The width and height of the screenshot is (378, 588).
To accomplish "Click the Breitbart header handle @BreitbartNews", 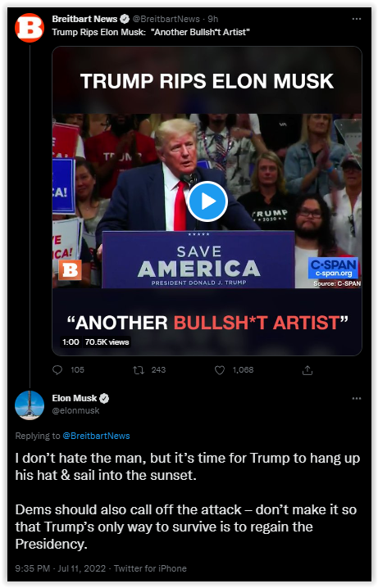I will pyautogui.click(x=166, y=19).
